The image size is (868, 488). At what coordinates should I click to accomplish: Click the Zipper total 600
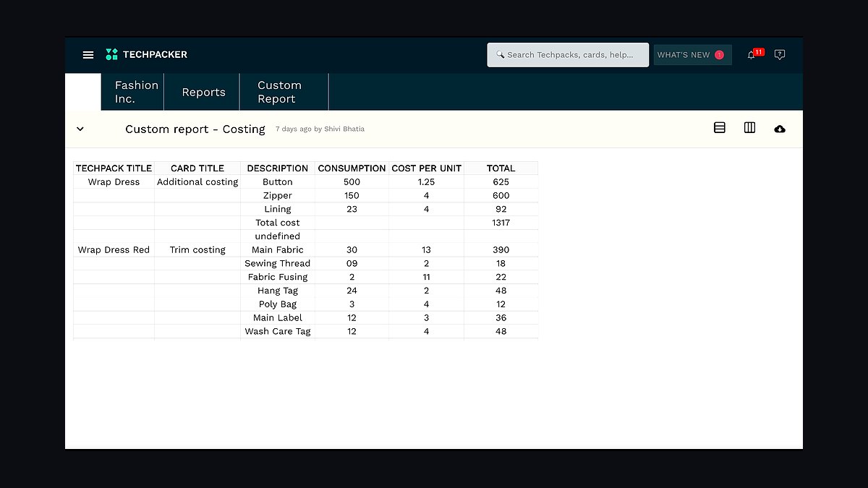[x=501, y=196]
